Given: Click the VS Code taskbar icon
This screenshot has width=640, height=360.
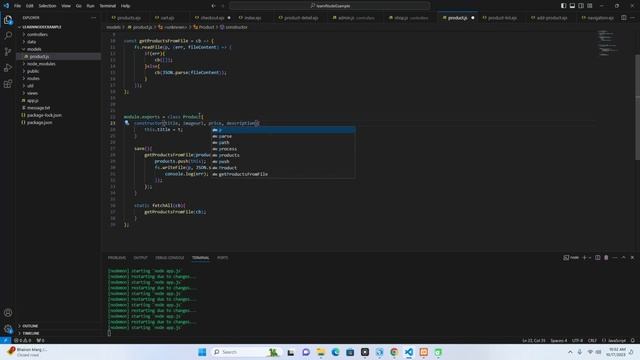Looking at the screenshot, I should [409, 352].
